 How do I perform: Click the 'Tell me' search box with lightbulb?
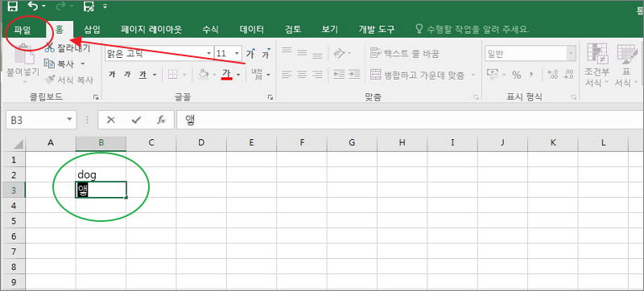473,30
